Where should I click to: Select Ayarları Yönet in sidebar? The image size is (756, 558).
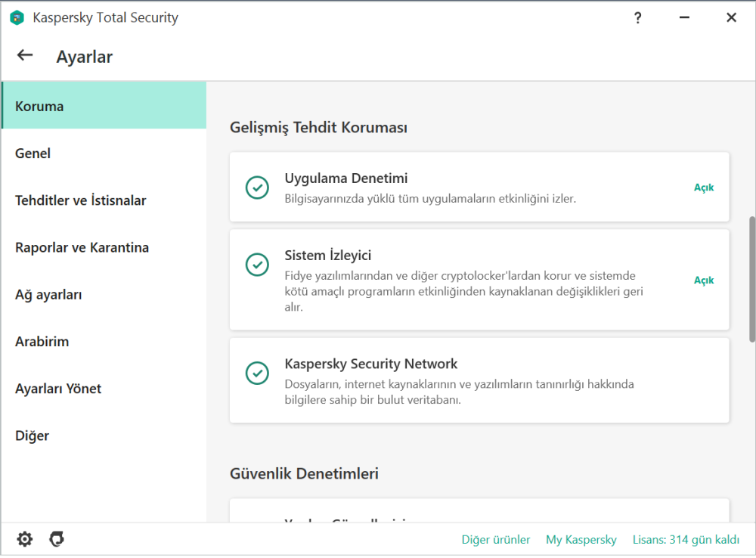point(104,389)
